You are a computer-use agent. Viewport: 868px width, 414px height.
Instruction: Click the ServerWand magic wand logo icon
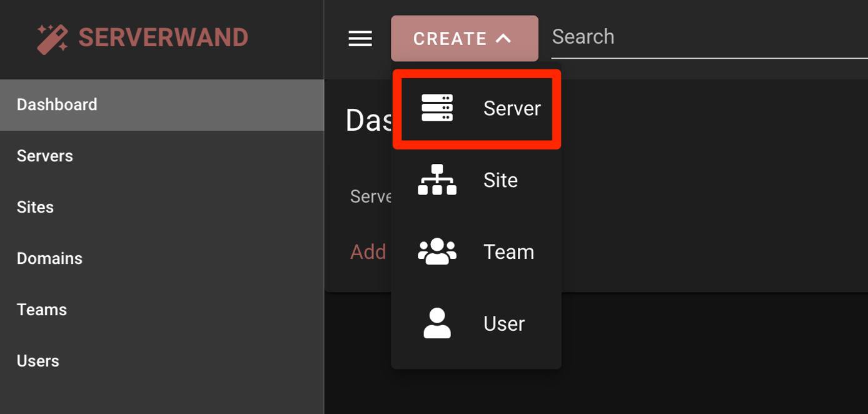52,36
